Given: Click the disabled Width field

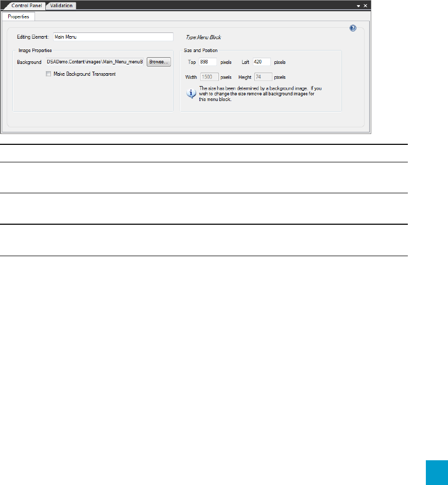Looking at the screenshot, I should [210, 77].
